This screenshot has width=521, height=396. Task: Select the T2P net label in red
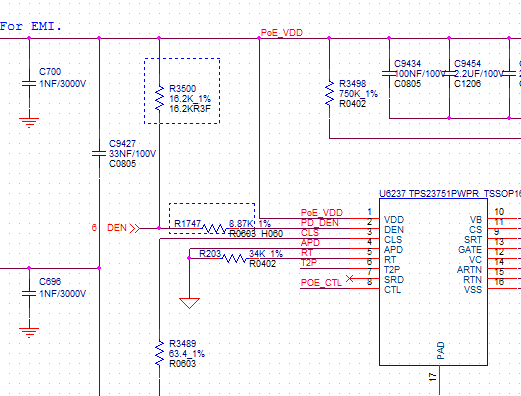pos(309,263)
